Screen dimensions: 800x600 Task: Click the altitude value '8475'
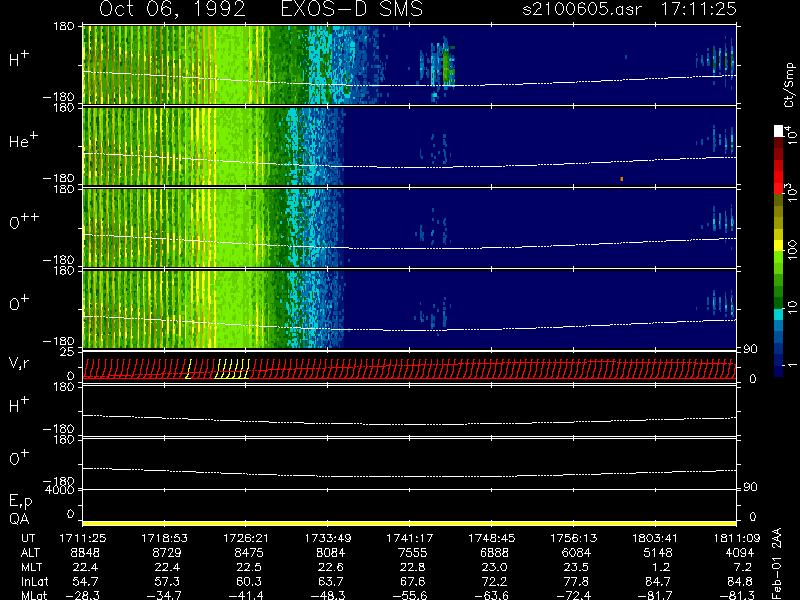tap(248, 553)
